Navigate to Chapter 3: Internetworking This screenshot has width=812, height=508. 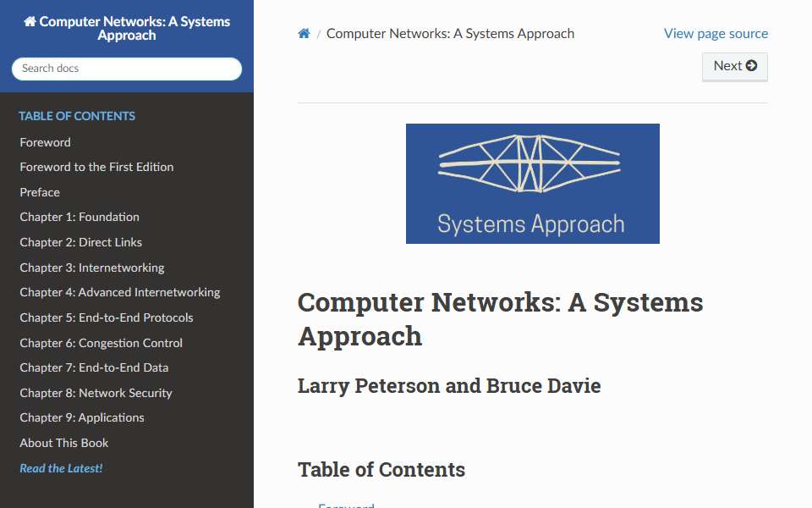(x=91, y=268)
